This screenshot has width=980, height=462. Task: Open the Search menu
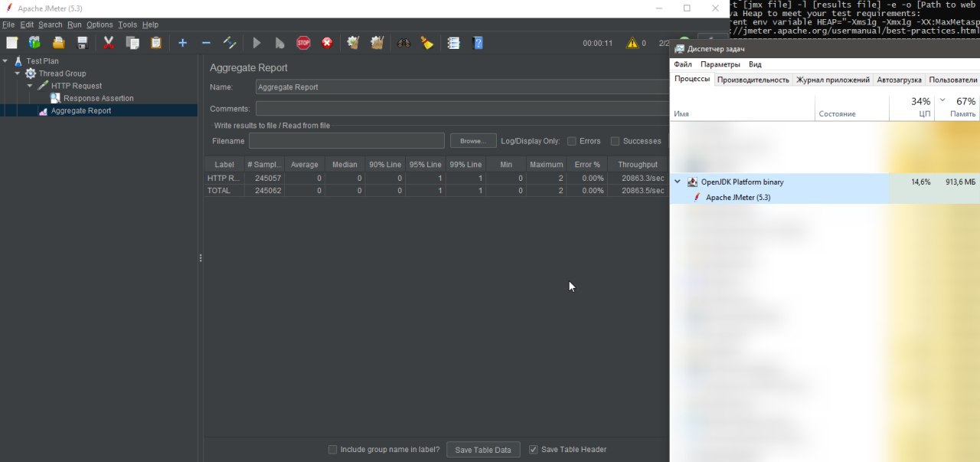point(51,25)
